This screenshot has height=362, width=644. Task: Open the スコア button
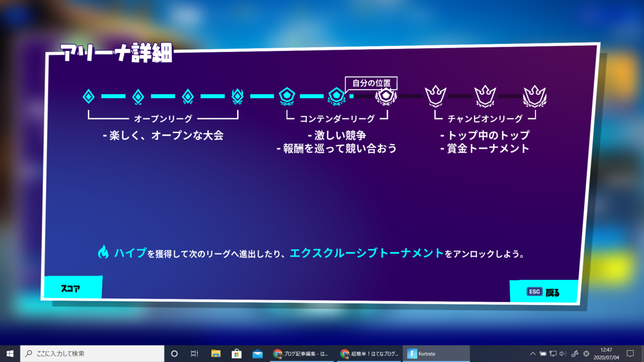pos(72,288)
